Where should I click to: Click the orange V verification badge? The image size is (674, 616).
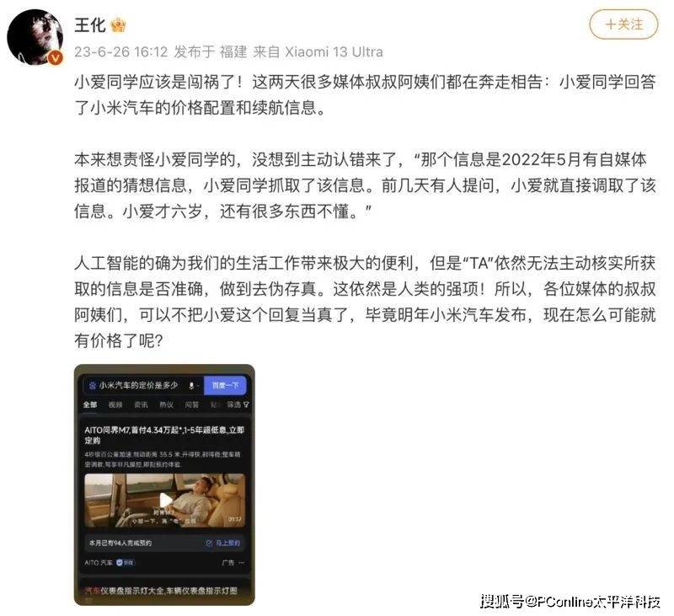56,57
